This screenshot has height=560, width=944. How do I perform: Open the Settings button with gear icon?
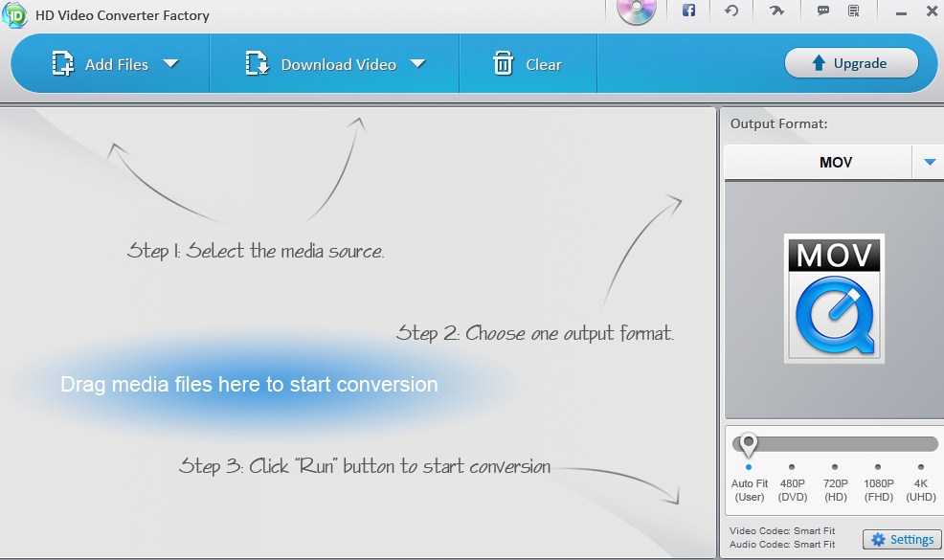[x=901, y=540]
